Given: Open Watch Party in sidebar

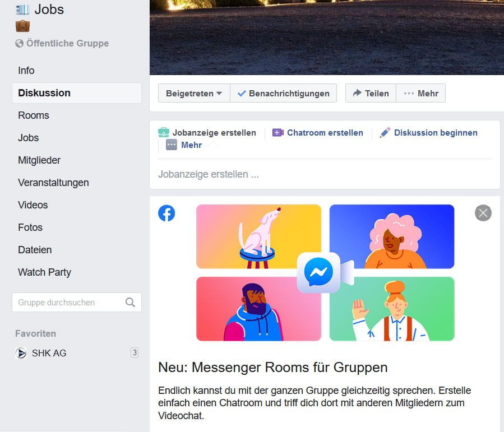Looking at the screenshot, I should (44, 272).
